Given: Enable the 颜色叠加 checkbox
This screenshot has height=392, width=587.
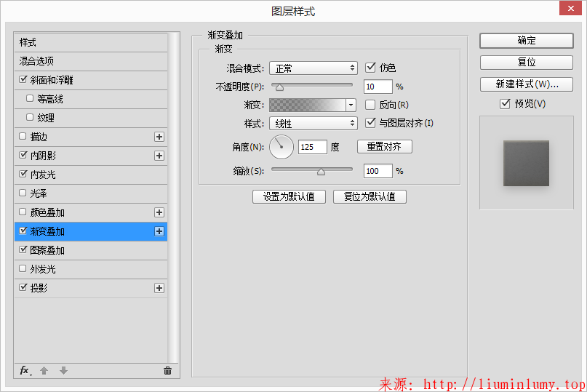Looking at the screenshot, I should pyautogui.click(x=23, y=212).
